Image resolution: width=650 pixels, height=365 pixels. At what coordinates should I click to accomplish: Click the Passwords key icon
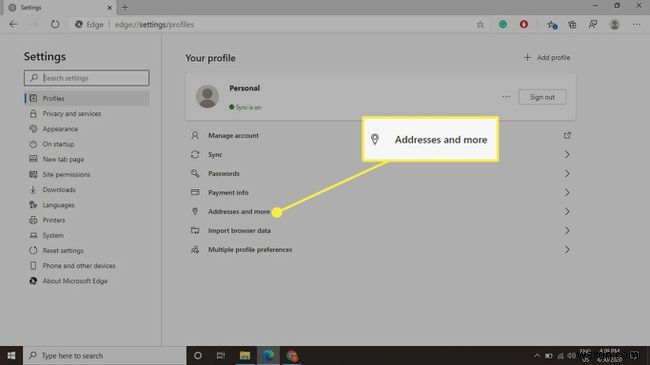click(195, 173)
